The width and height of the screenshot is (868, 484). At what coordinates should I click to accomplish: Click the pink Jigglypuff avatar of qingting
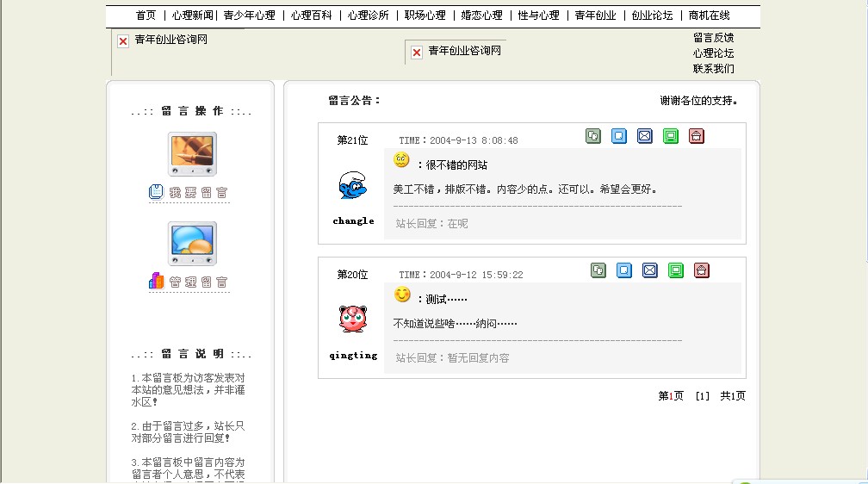[x=353, y=319]
